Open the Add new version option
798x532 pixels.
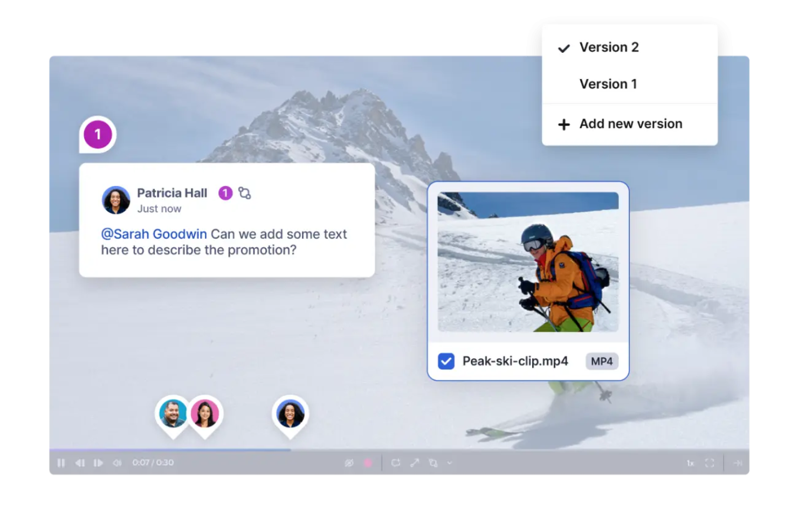click(630, 124)
